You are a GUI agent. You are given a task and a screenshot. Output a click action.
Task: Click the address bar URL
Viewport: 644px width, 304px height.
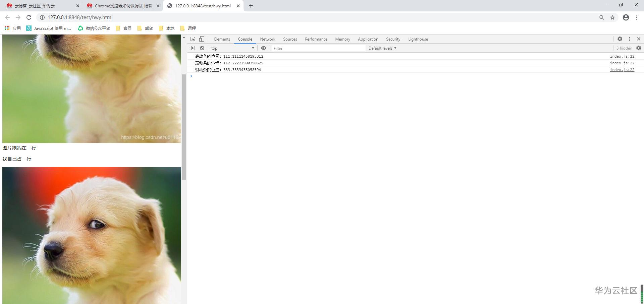(80, 17)
